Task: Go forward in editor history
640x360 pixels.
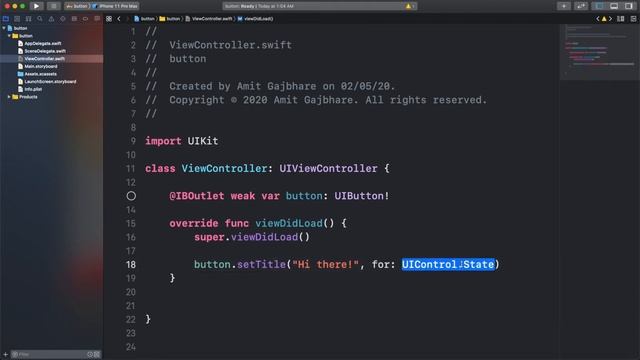Action: [x=127, y=19]
